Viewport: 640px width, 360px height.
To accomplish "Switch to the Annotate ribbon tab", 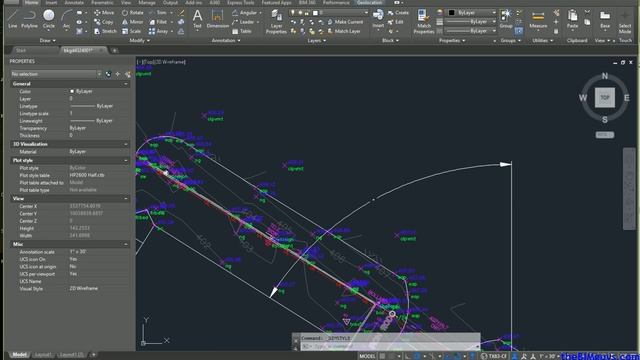I will 74,2.
